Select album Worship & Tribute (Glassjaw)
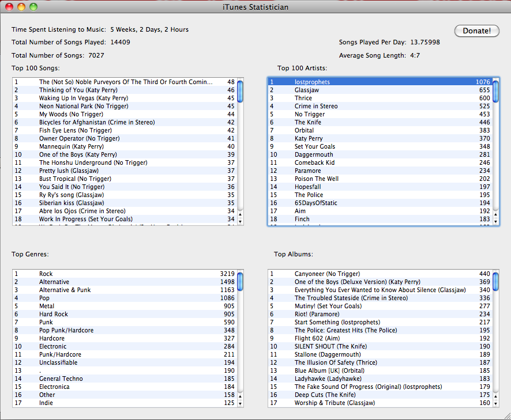511x420 pixels. [380, 403]
